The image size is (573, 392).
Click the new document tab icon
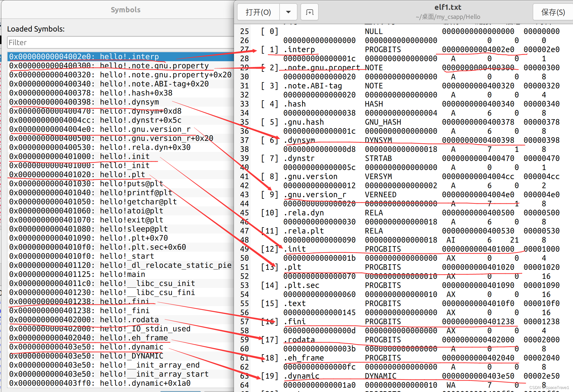click(309, 12)
